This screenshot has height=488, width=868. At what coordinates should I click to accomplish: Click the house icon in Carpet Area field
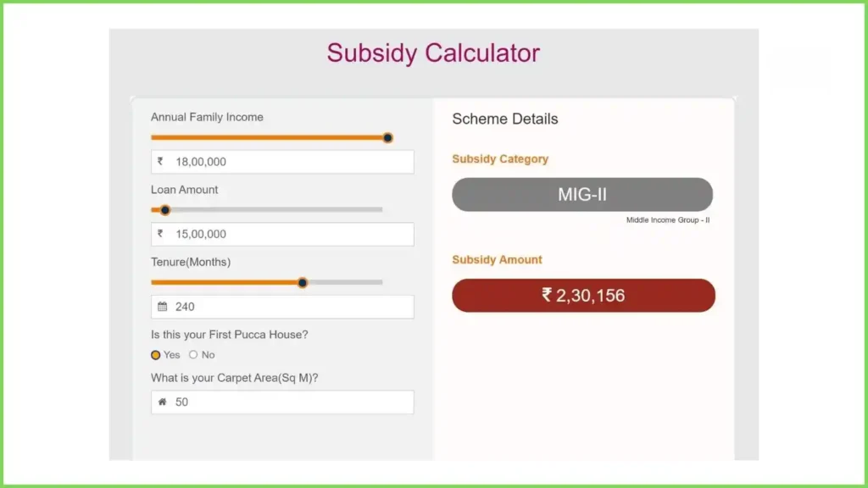coord(162,402)
